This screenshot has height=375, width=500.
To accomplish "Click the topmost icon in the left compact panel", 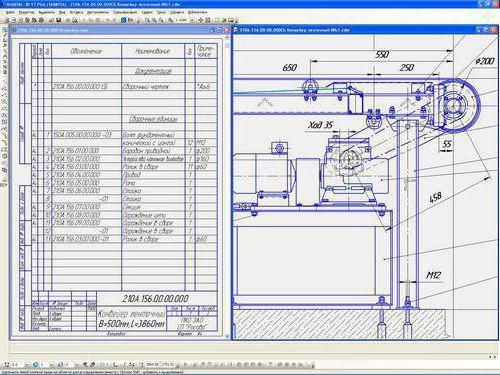I will [5, 30].
